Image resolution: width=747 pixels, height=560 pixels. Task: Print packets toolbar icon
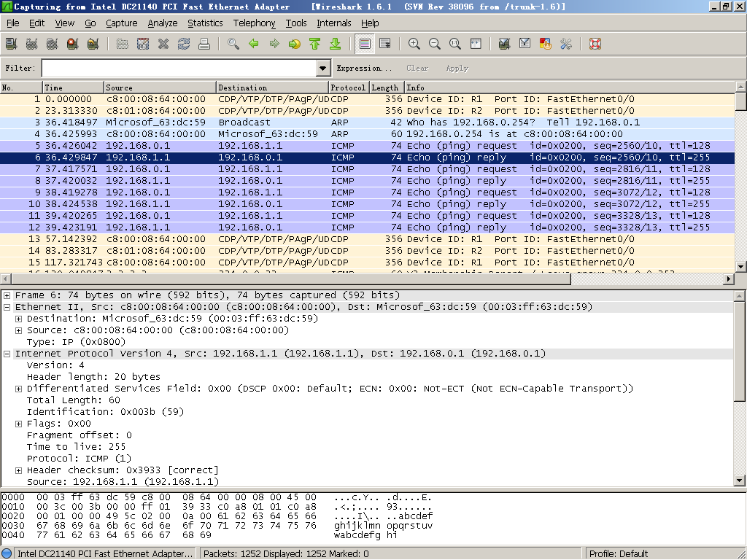tap(204, 44)
